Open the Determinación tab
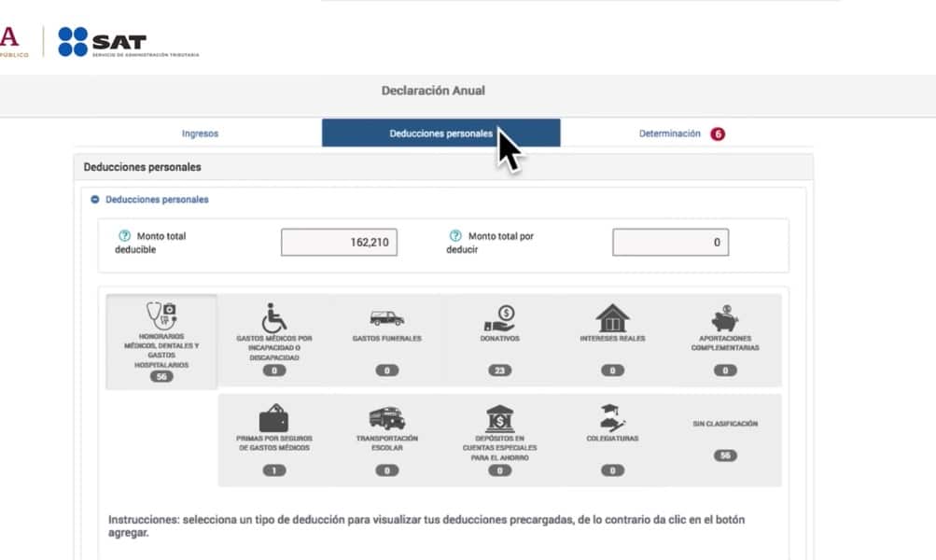Viewport: 936px width, 560px height. [669, 133]
